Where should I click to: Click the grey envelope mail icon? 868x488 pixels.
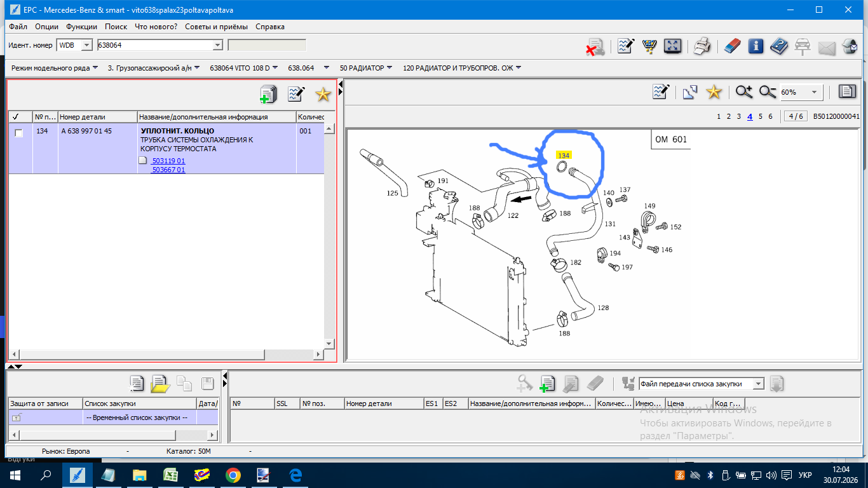(x=826, y=47)
